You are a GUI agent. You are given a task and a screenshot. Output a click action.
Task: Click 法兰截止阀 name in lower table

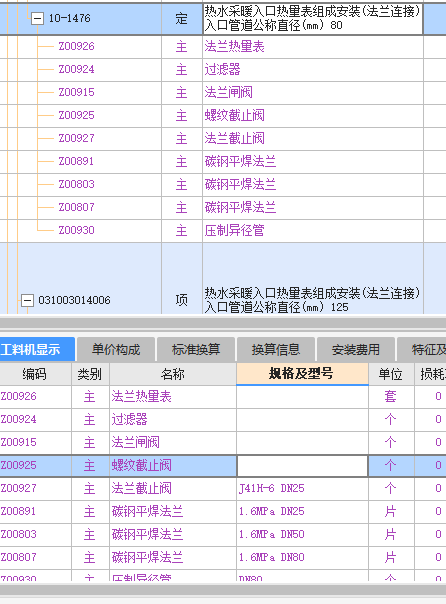[141, 488]
